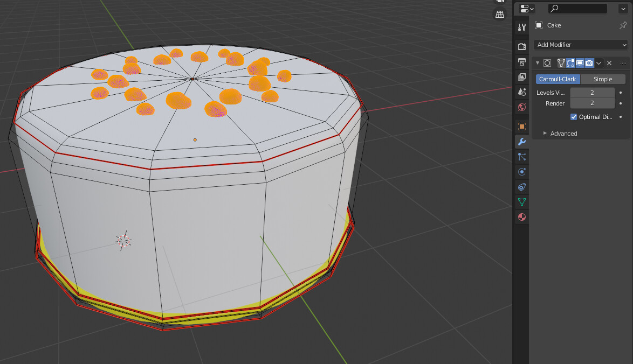This screenshot has width=633, height=364.
Task: Open the Particles properties tab
Action: tap(521, 157)
